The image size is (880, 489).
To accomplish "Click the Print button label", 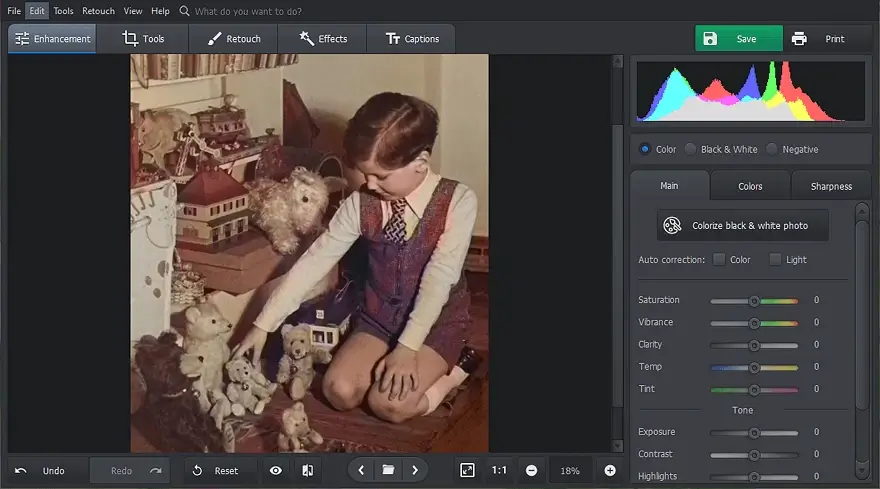I will [835, 39].
